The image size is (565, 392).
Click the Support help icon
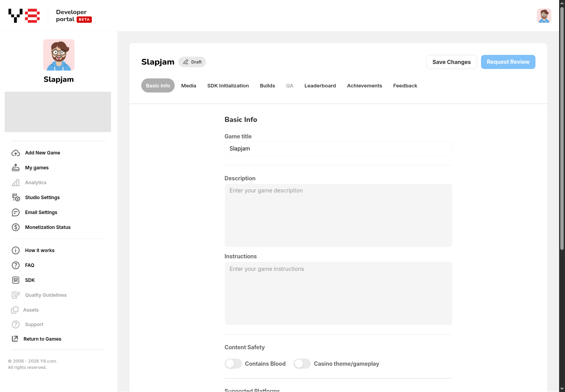(x=16, y=325)
